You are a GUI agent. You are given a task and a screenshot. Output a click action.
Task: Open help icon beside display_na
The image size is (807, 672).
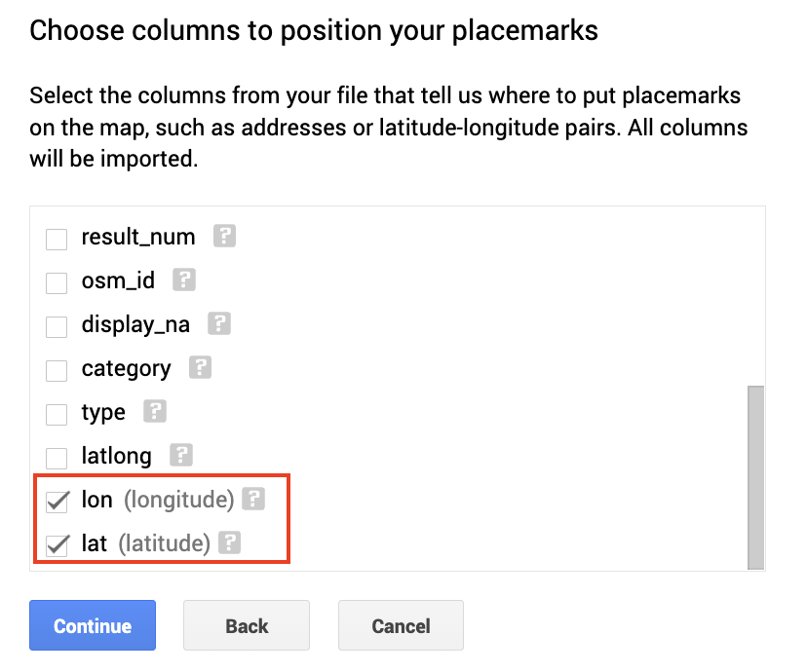218,323
